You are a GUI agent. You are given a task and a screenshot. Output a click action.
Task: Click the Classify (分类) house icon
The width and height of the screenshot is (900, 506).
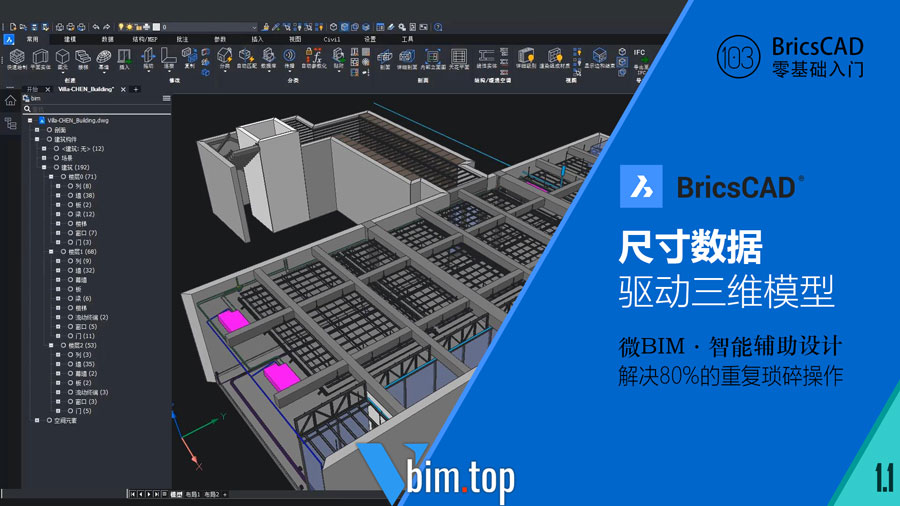click(x=224, y=56)
